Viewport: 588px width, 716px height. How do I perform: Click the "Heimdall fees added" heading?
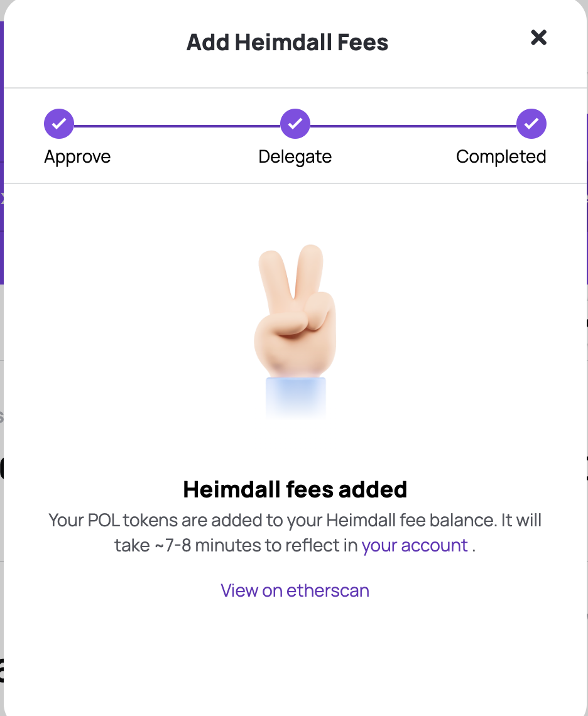[x=295, y=489]
